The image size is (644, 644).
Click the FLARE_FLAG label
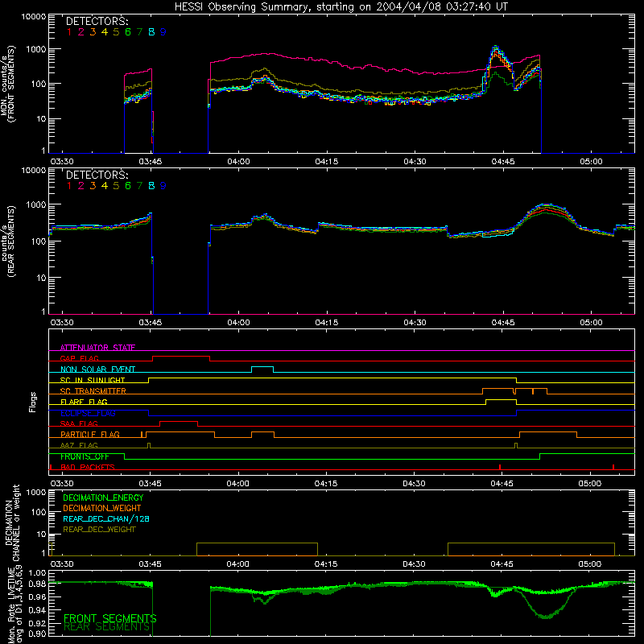(x=84, y=402)
